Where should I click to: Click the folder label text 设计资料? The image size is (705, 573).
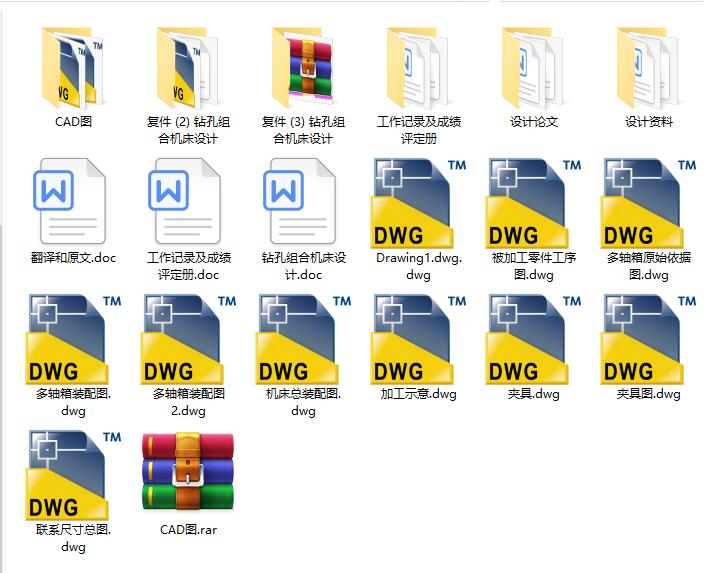point(649,121)
